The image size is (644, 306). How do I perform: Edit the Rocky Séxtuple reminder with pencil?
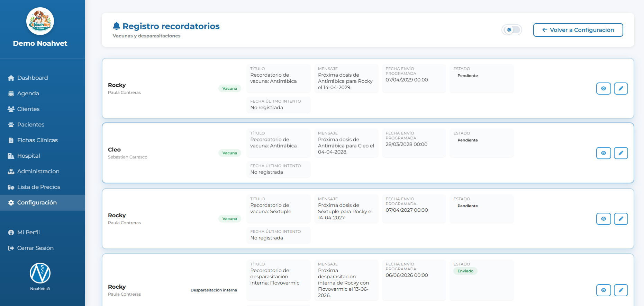coord(621,219)
